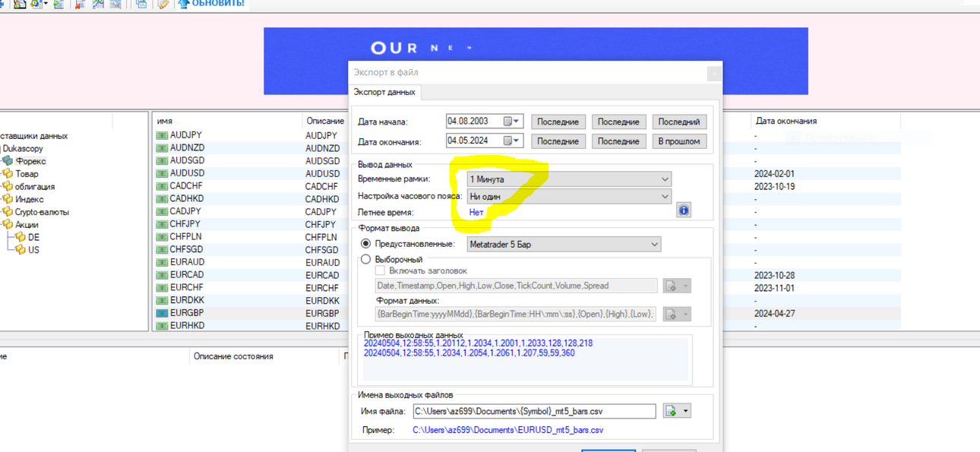Click the greyed arrow beside the header fields box
The width and height of the screenshot is (980, 452).
click(686, 286)
